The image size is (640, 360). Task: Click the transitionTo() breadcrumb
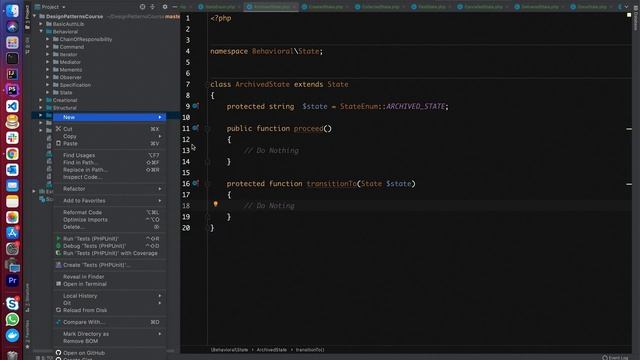[310, 350]
